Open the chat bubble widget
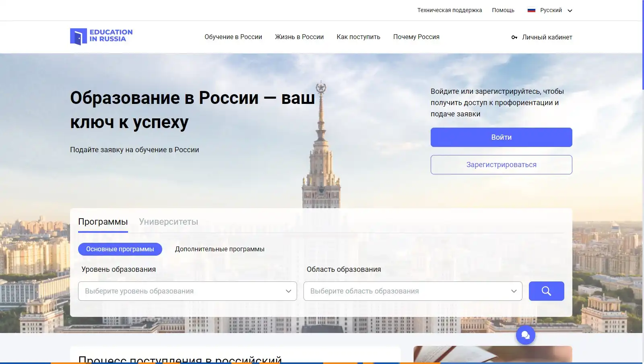The height and width of the screenshot is (364, 644). click(525, 335)
